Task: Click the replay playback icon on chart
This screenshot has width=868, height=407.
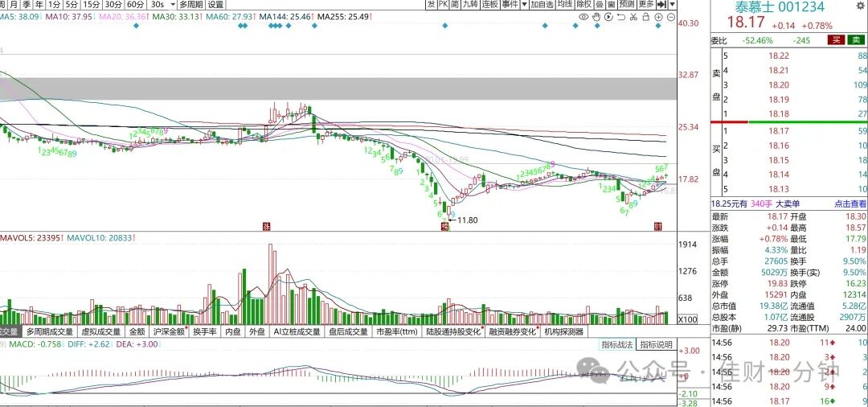Action: click(x=609, y=17)
